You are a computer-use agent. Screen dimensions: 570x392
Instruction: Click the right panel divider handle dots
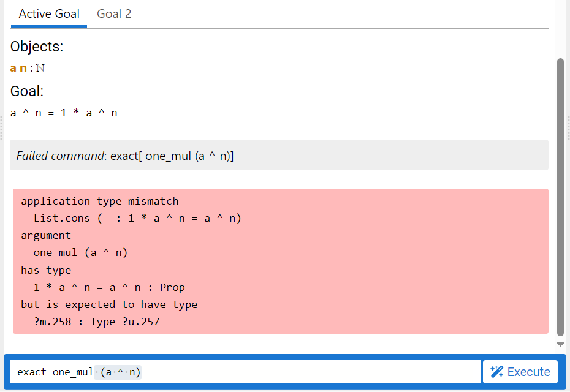(x=569, y=128)
